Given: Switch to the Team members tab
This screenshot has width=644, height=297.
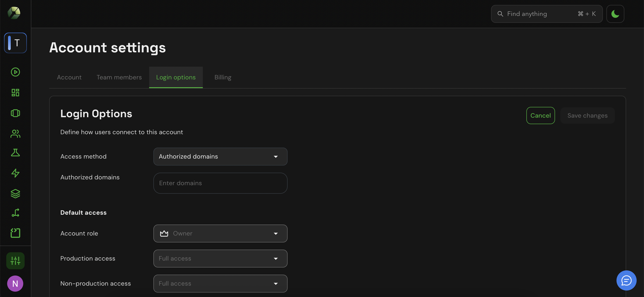Looking at the screenshot, I should tap(119, 78).
